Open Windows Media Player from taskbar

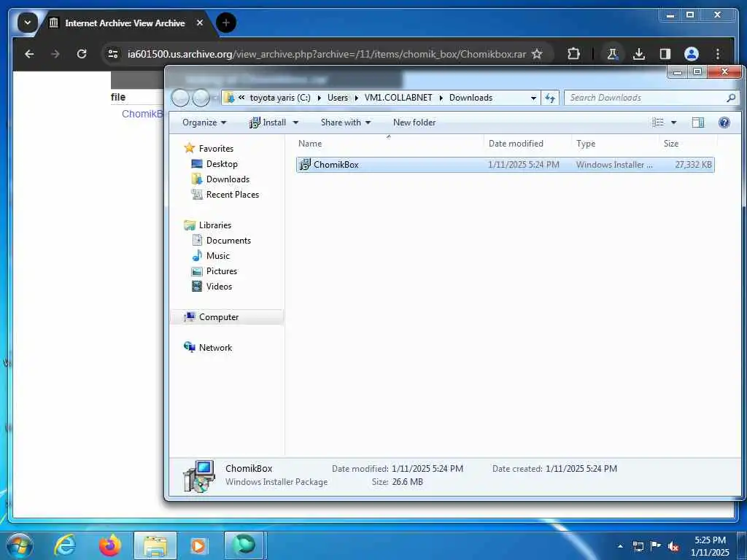[x=198, y=545]
